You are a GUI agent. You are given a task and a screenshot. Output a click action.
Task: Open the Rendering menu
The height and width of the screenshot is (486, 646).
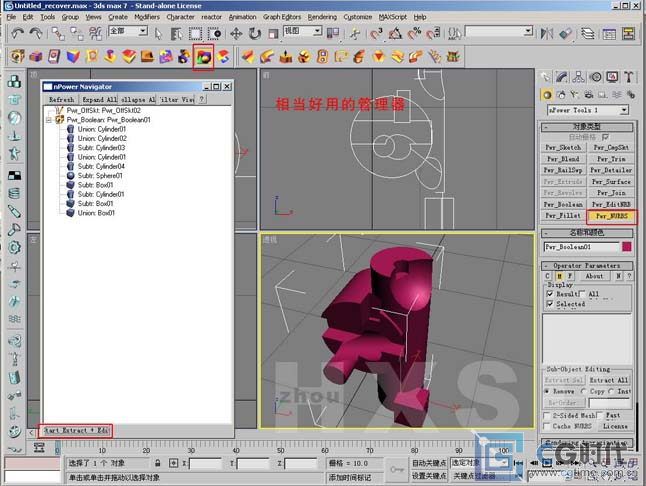click(322, 17)
